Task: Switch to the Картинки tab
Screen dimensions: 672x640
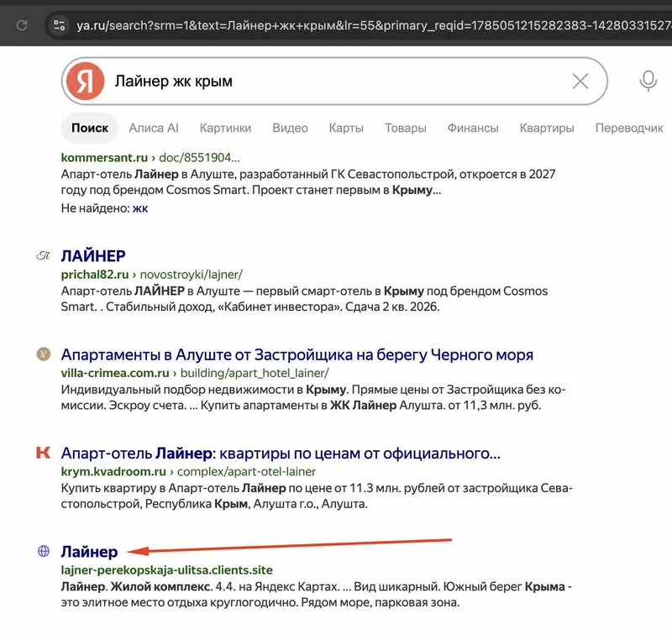Action: (x=225, y=129)
